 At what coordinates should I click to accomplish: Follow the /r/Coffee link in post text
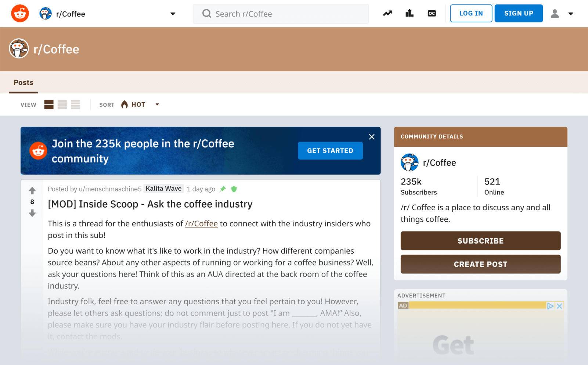201,223
